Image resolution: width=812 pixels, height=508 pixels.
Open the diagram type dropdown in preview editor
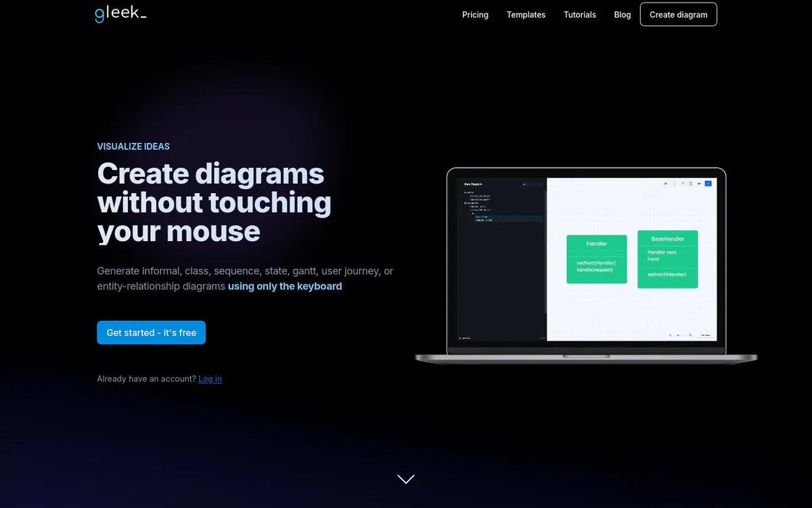coord(533,184)
